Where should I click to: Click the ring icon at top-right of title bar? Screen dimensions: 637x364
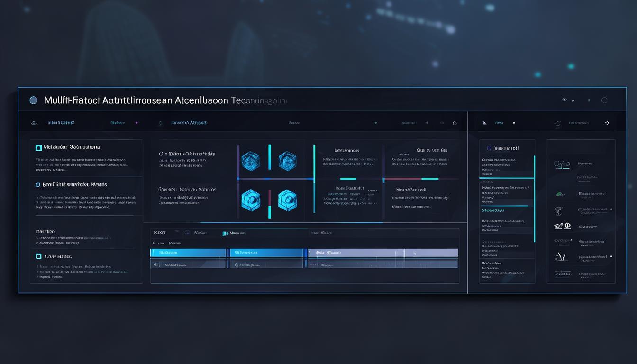(x=604, y=100)
